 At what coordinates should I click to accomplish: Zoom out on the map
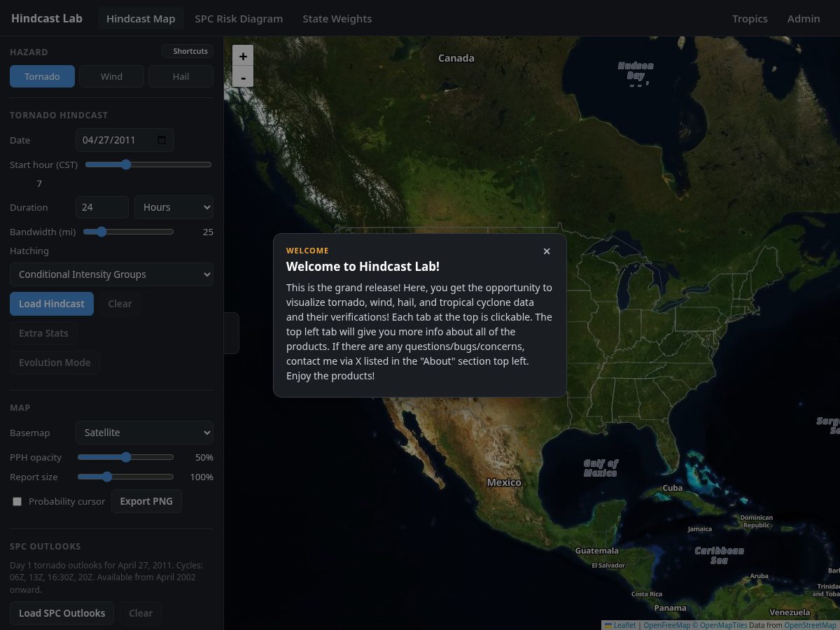243,77
